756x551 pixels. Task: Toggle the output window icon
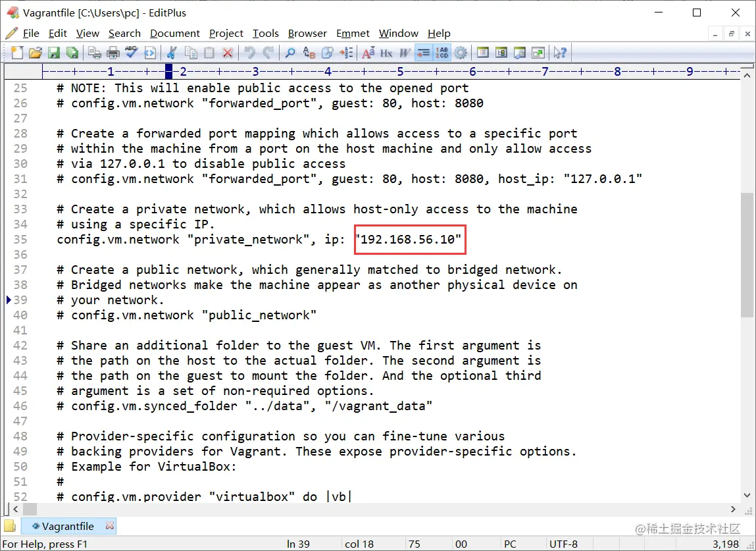[520, 53]
